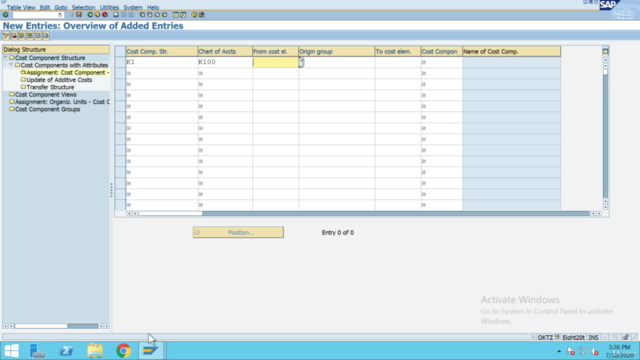The width and height of the screenshot is (640, 360).
Task: Click the table horizontal scrollbar track
Action: (396, 213)
